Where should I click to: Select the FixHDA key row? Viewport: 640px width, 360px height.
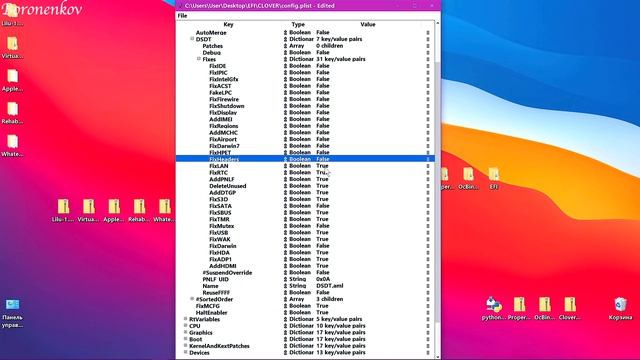pos(219,252)
